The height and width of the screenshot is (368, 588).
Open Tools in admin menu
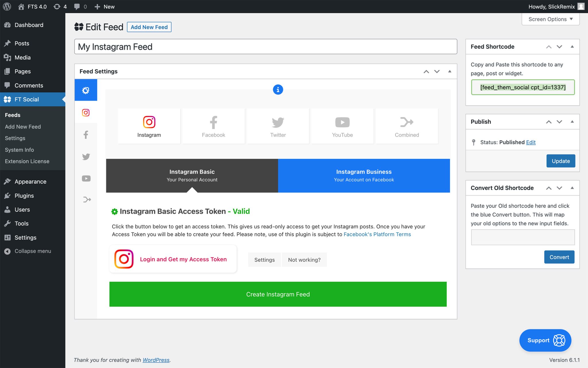(33, 224)
